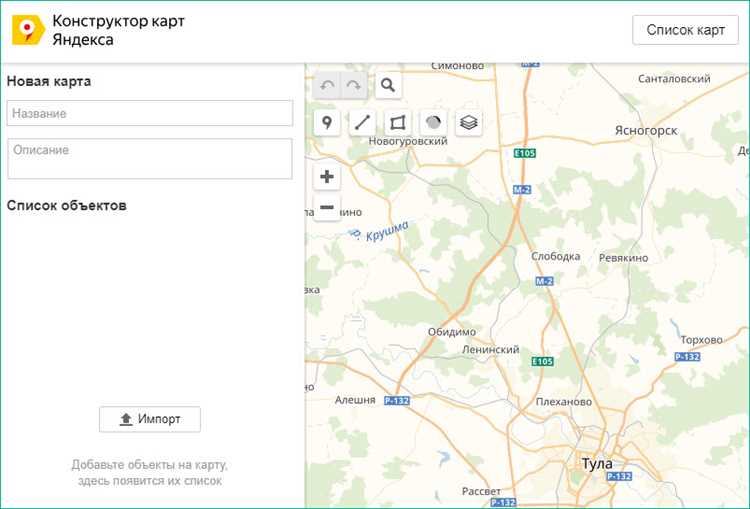This screenshot has height=509, width=750.
Task: Click the Тула city label on map
Action: pyautogui.click(x=597, y=464)
